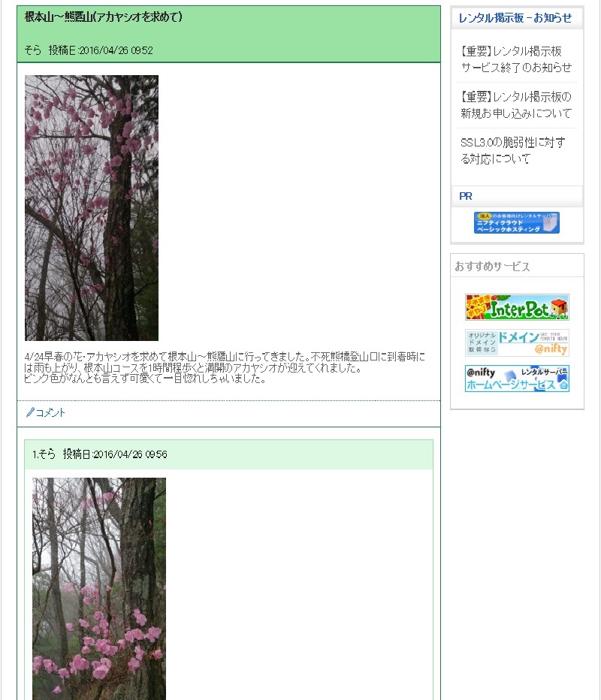Click the PR section label
The image size is (601, 700).
465,196
